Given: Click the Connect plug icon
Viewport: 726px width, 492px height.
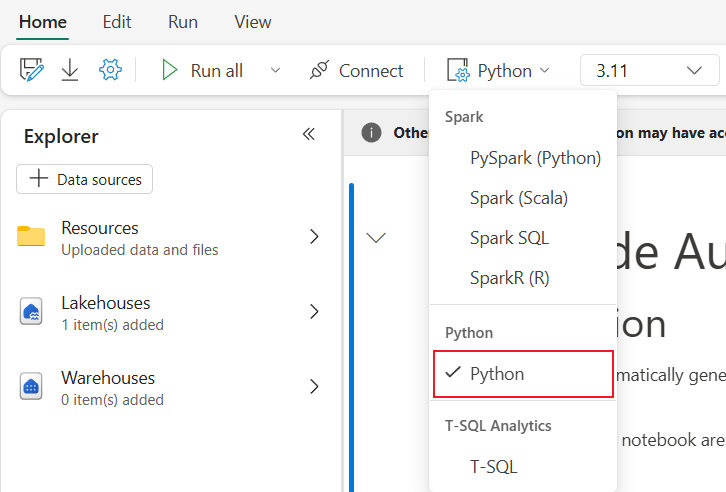Looking at the screenshot, I should click(x=320, y=70).
